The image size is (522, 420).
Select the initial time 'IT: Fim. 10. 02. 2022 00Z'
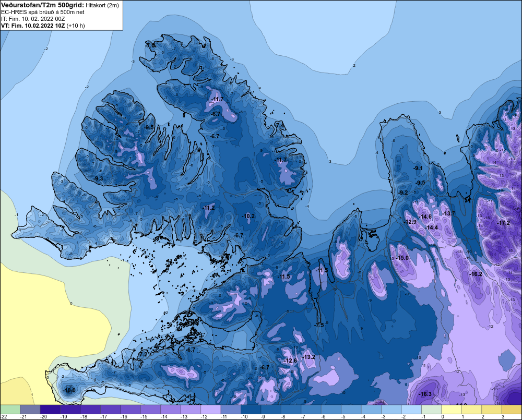point(33,19)
